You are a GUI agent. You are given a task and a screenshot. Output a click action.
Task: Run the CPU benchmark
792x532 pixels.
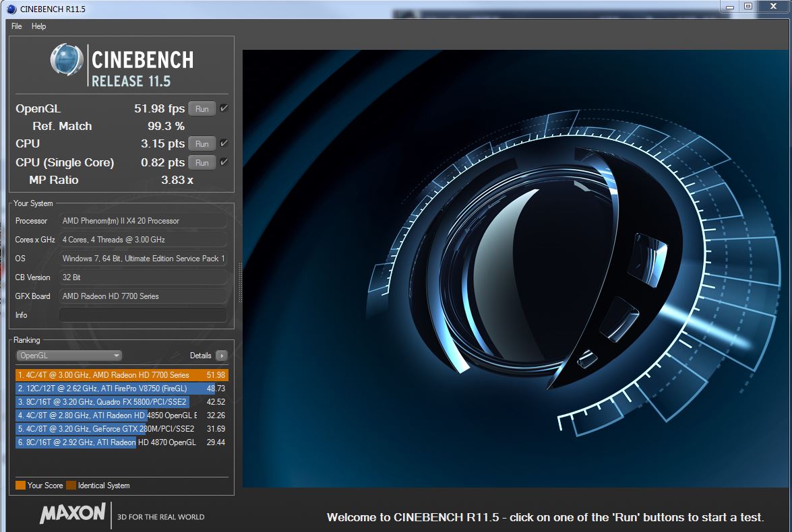tap(202, 143)
